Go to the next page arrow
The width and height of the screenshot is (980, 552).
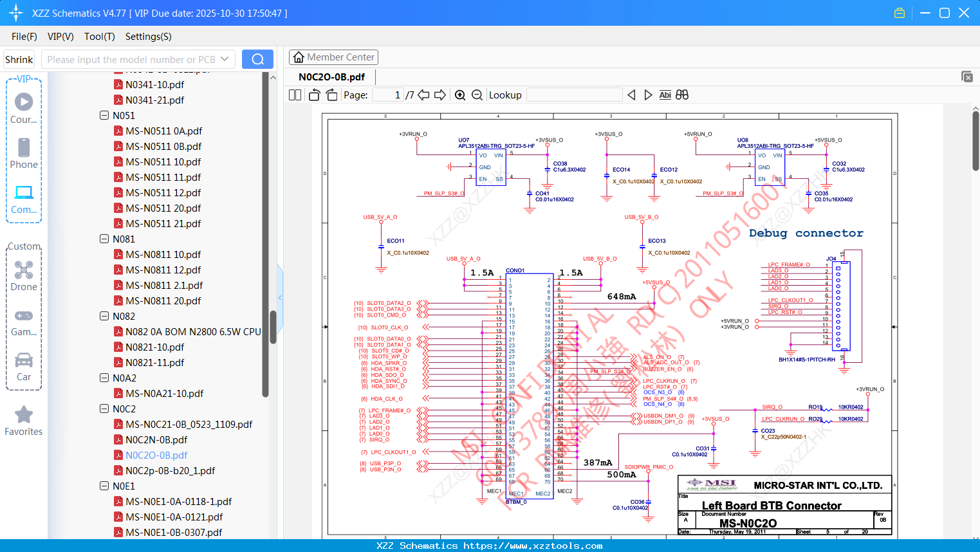pyautogui.click(x=440, y=95)
